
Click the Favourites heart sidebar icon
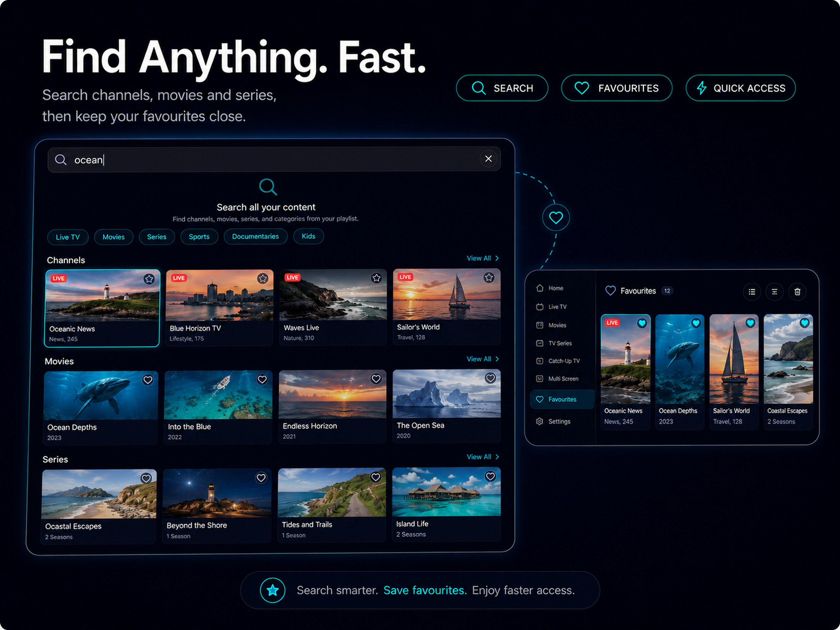pos(540,399)
